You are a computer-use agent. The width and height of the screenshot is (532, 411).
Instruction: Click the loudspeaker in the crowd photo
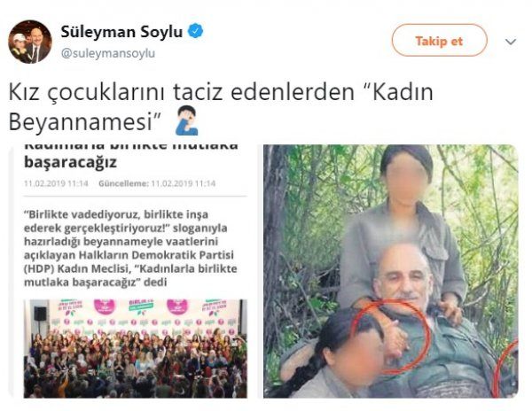click(40, 314)
